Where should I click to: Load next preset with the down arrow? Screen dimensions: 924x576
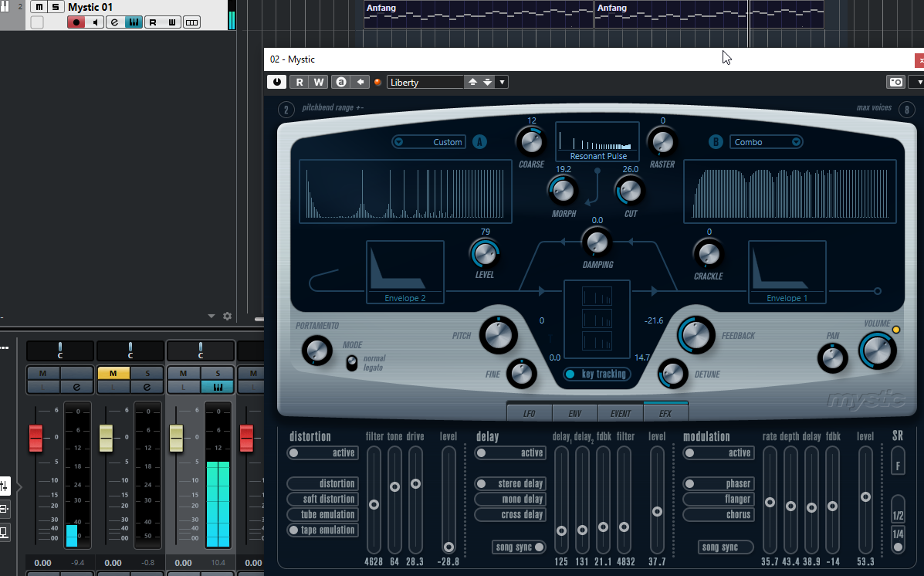[x=487, y=82]
